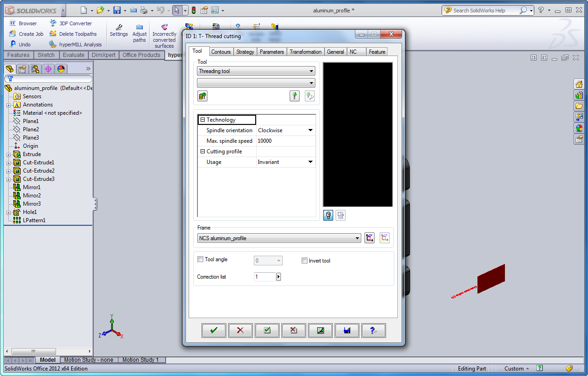Click the Correction list arrow stepper
The width and height of the screenshot is (588, 376).
click(x=279, y=277)
